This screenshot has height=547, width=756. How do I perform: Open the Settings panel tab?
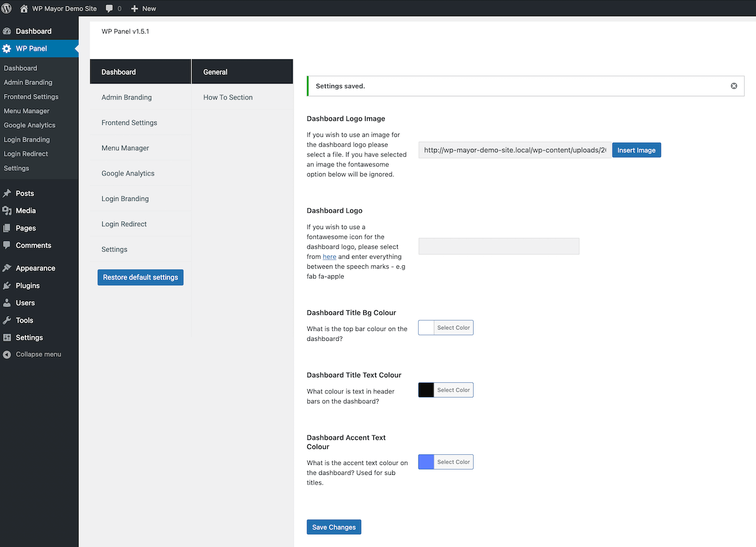(x=141, y=250)
